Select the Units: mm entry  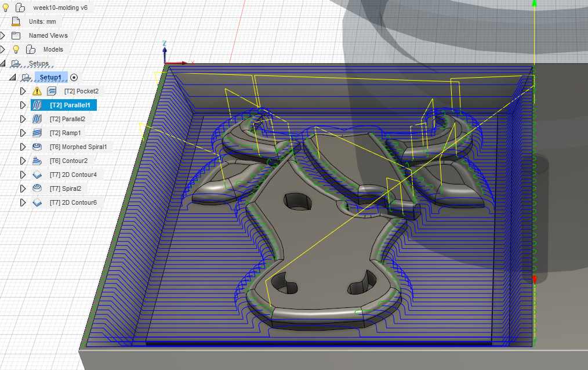point(42,21)
